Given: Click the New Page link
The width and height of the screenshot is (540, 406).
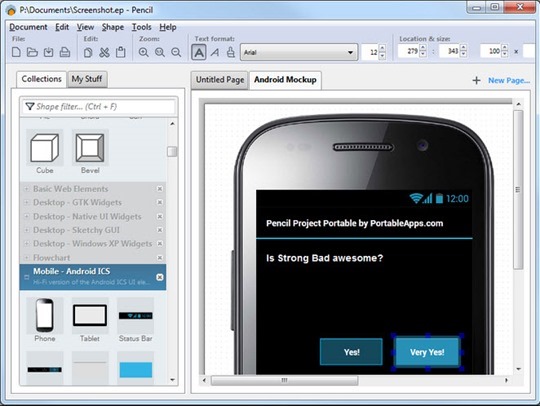Looking at the screenshot, I should click(x=509, y=81).
